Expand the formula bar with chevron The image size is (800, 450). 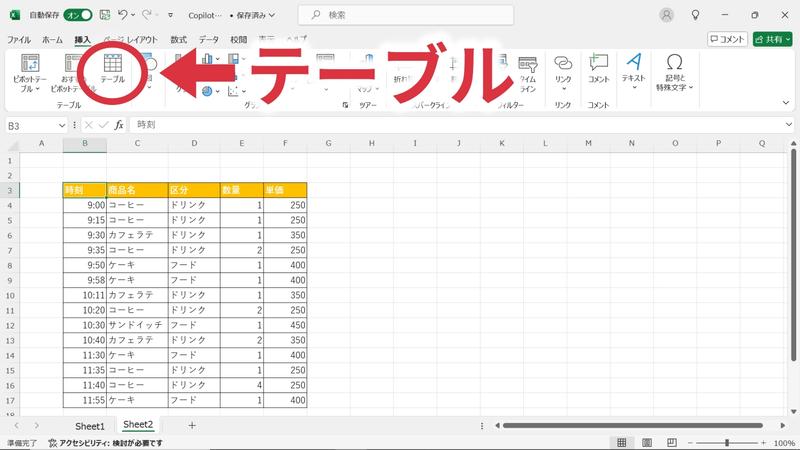(789, 124)
